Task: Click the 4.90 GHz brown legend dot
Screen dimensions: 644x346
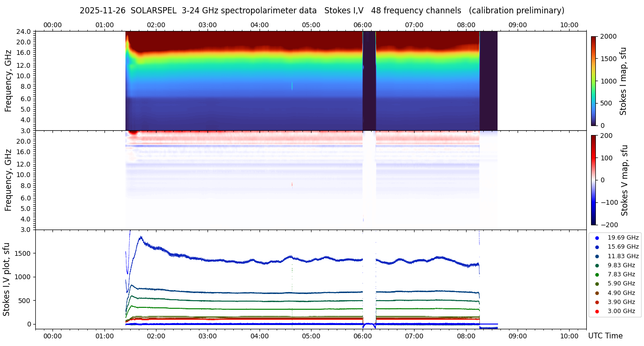Action: (597, 293)
